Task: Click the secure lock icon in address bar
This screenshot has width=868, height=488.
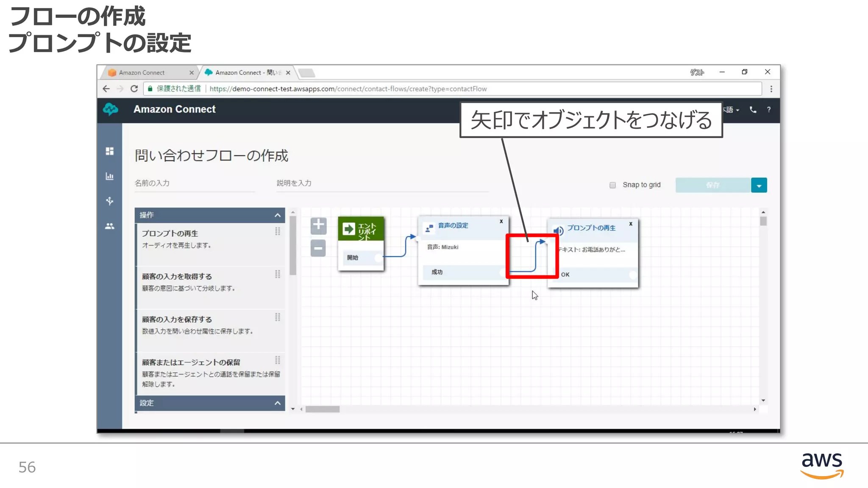Action: tap(150, 89)
